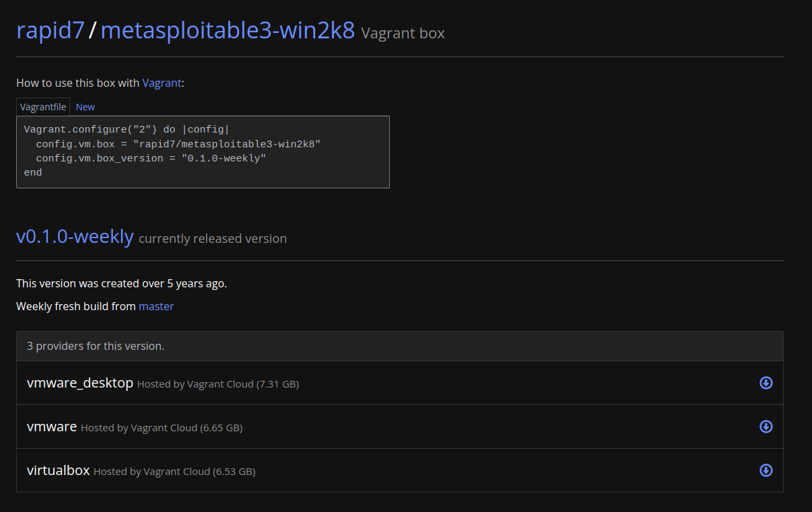
Task: Click the download icon for virtualbox provider
Action: [766, 470]
